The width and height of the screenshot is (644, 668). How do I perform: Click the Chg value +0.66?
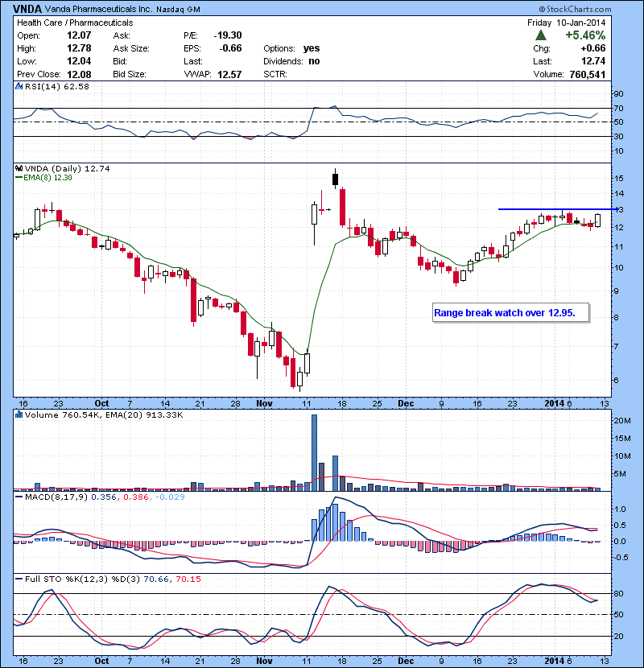pyautogui.click(x=592, y=48)
